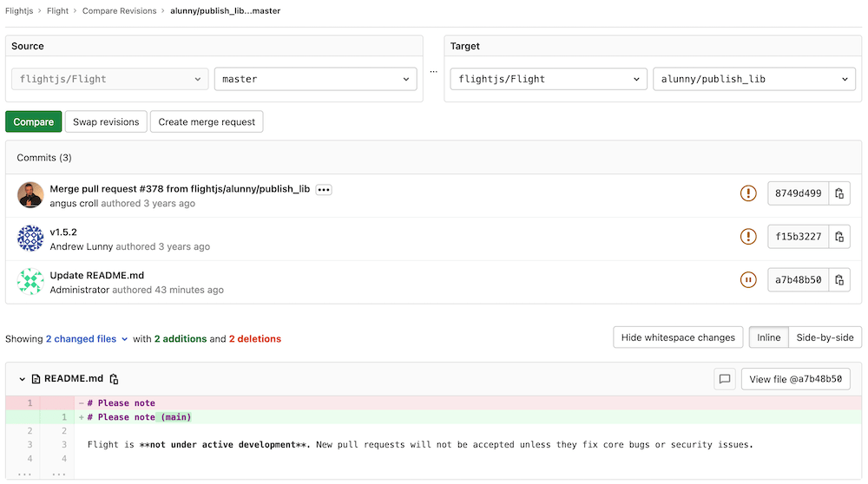This screenshot has height=484, width=868.
Task: Switch to Inline diff view
Action: 768,337
